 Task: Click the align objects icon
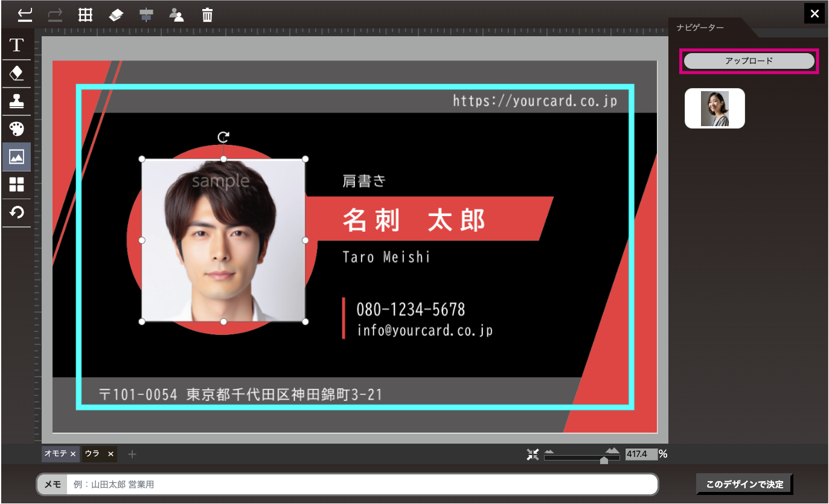146,15
